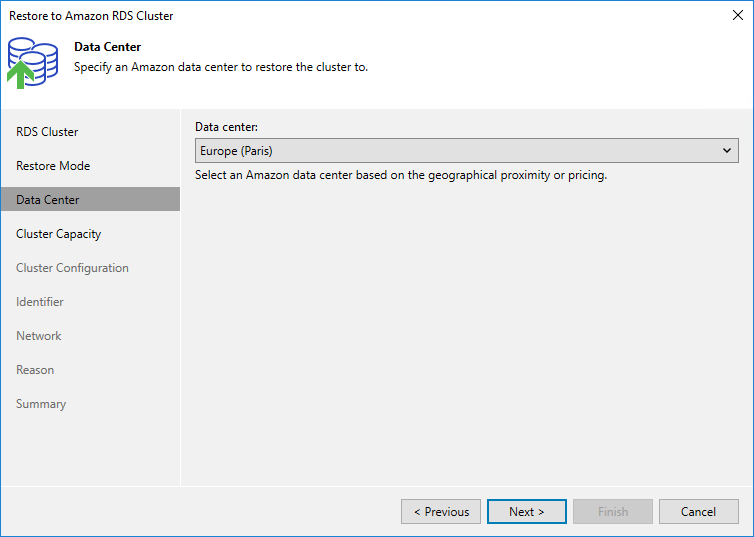The image size is (754, 537).
Task: Open the Network step
Action: pos(39,336)
